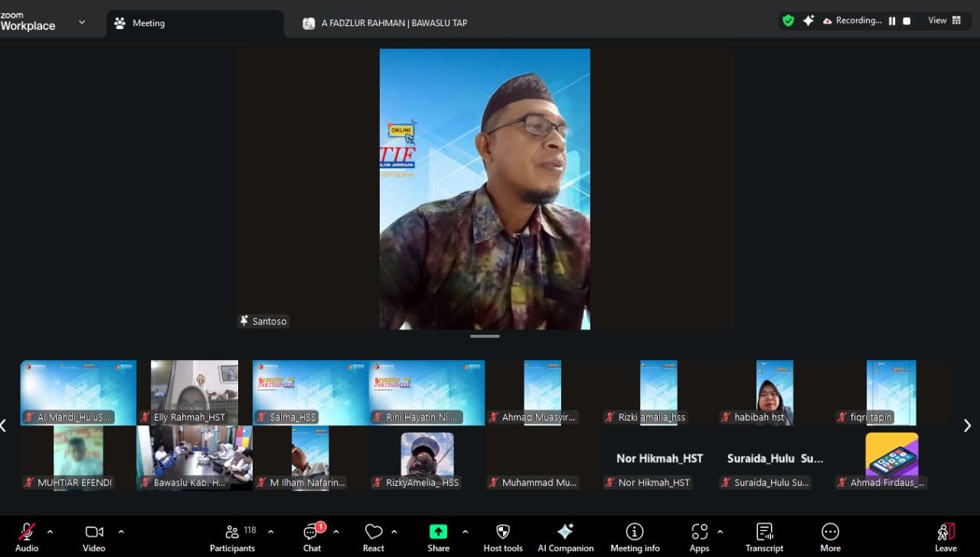Show next page of participant thumbnails
Viewport: 980px width, 557px height.
[967, 425]
